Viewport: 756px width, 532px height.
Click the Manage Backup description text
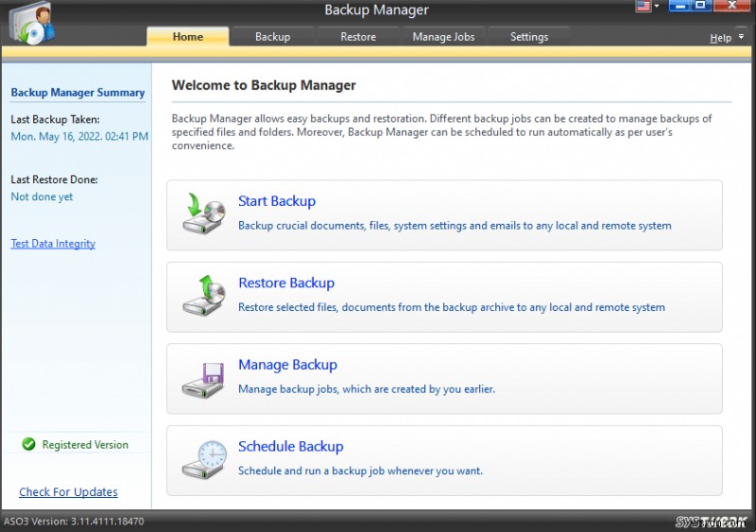(x=367, y=389)
